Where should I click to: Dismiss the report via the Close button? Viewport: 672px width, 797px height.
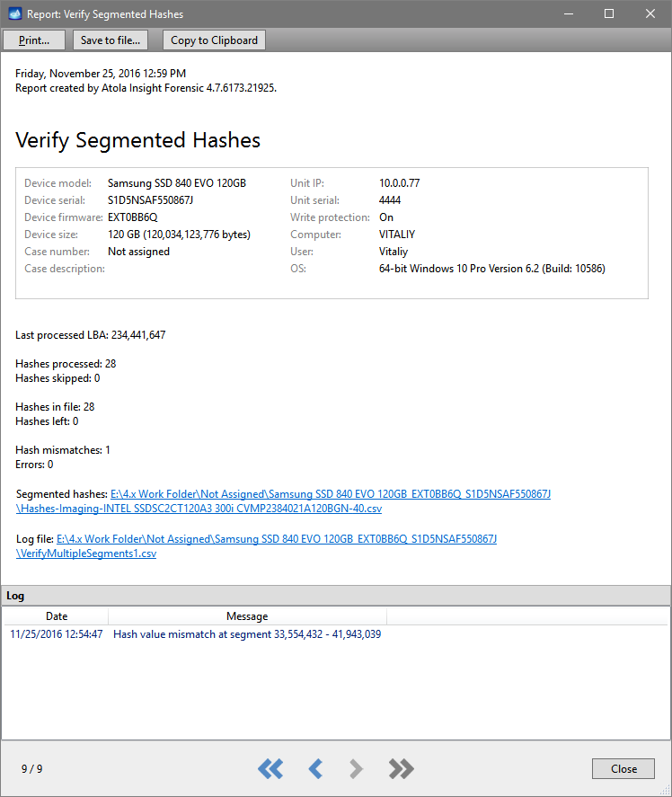pyautogui.click(x=623, y=768)
